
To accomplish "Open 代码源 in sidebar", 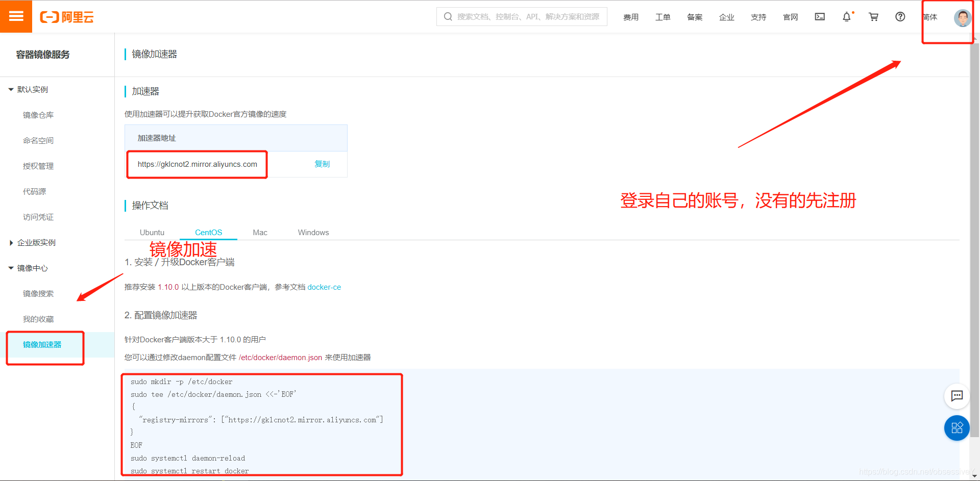I will (x=34, y=192).
